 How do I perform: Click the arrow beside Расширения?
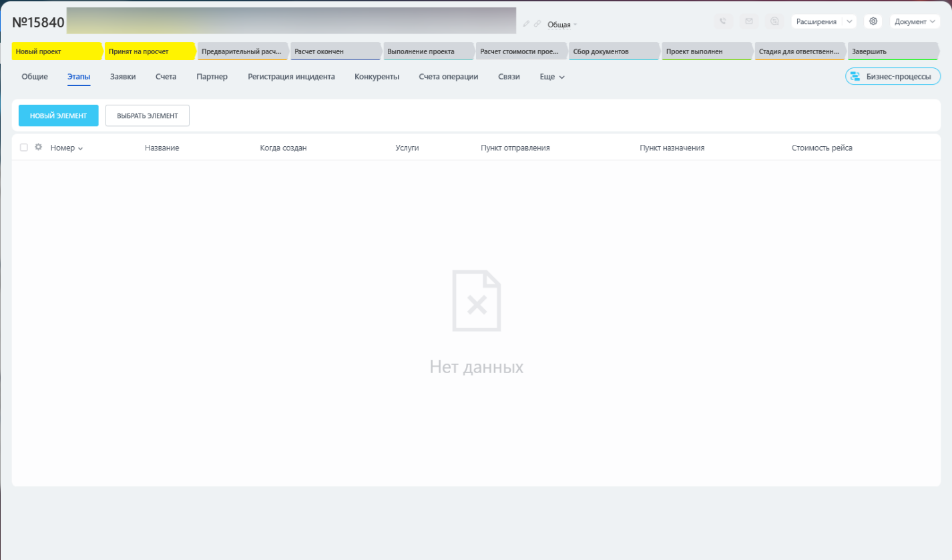tap(849, 21)
